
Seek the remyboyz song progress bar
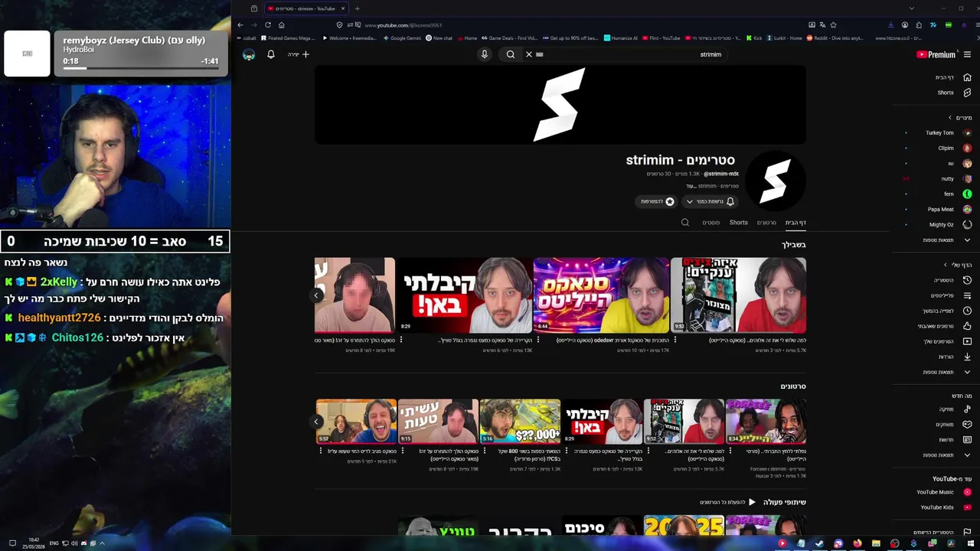click(141, 68)
